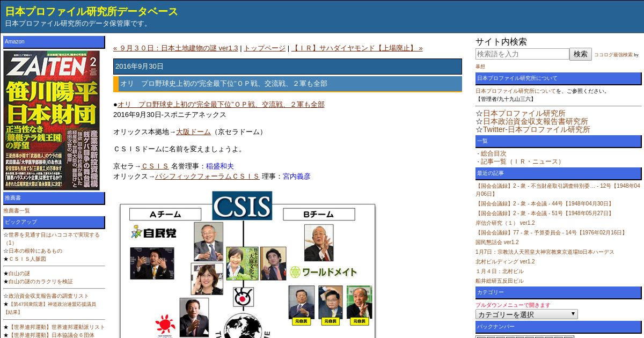Click the Bチーム label in the diagram
The height and width of the screenshot is (338, 644).
click(x=319, y=214)
